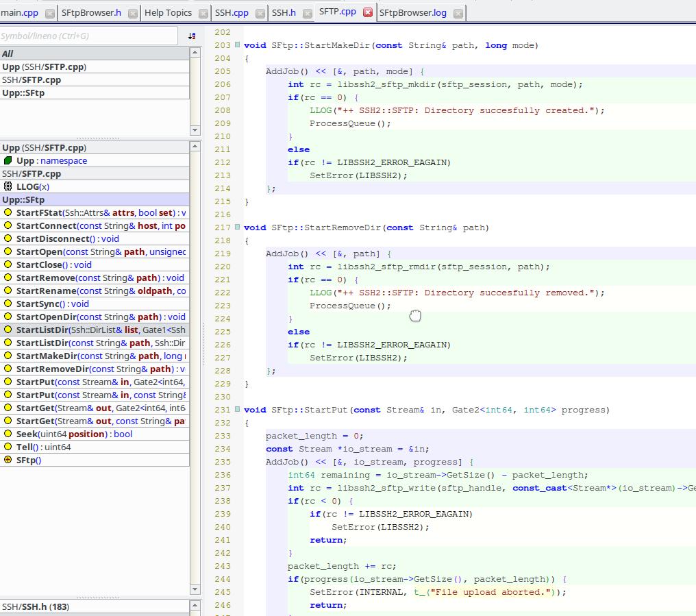
Task: Switch to the SSH.cpp tab
Action: (232, 12)
